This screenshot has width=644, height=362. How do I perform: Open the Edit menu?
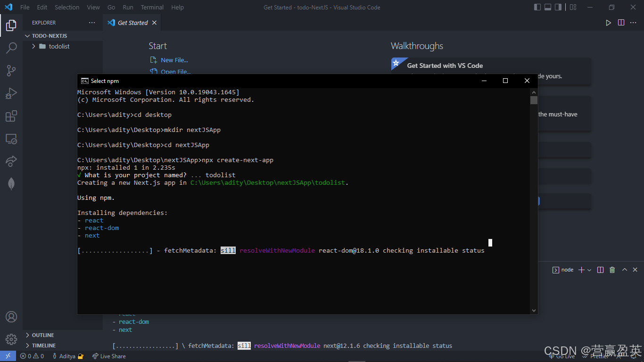(x=42, y=7)
